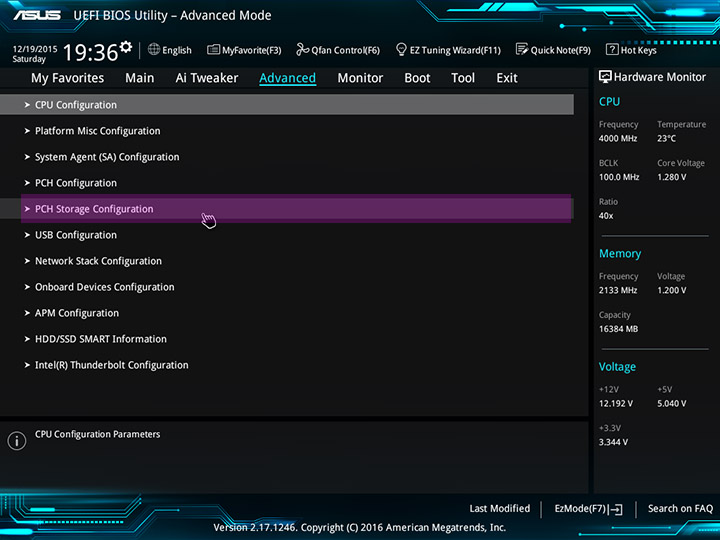
Task: Click the ASUS logo
Action: coord(37,15)
